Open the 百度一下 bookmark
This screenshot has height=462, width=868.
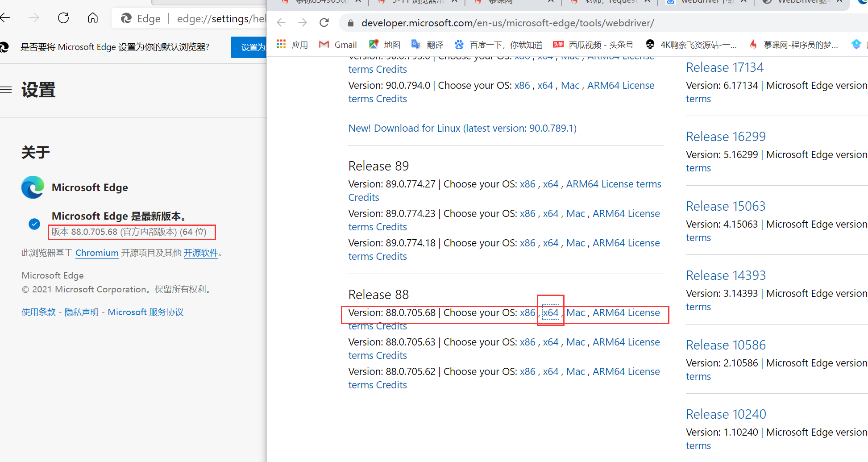(x=498, y=45)
